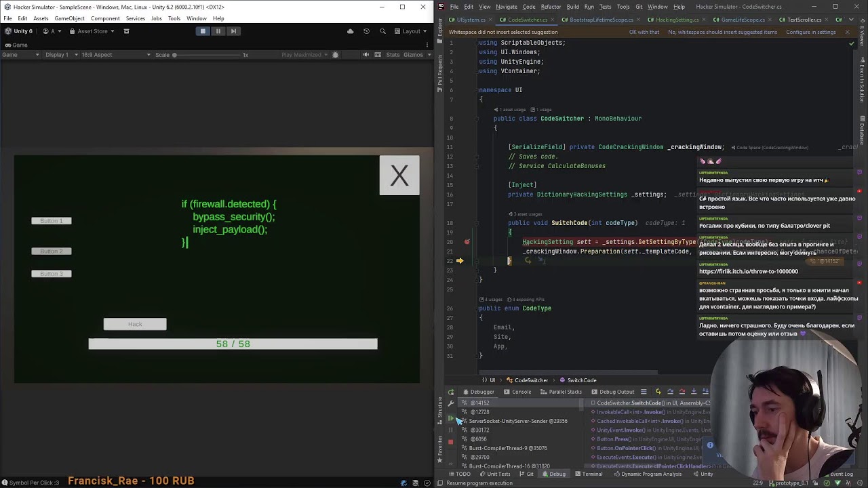Screen dimensions: 868x488
Task: Click the X close button in game
Action: 399,176
